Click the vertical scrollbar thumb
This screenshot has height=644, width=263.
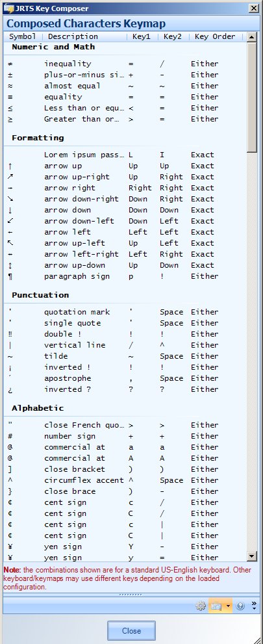click(252, 97)
